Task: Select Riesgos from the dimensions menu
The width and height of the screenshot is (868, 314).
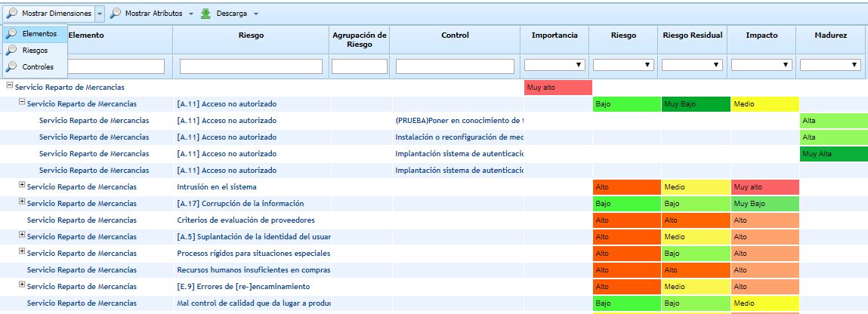Action: point(36,51)
